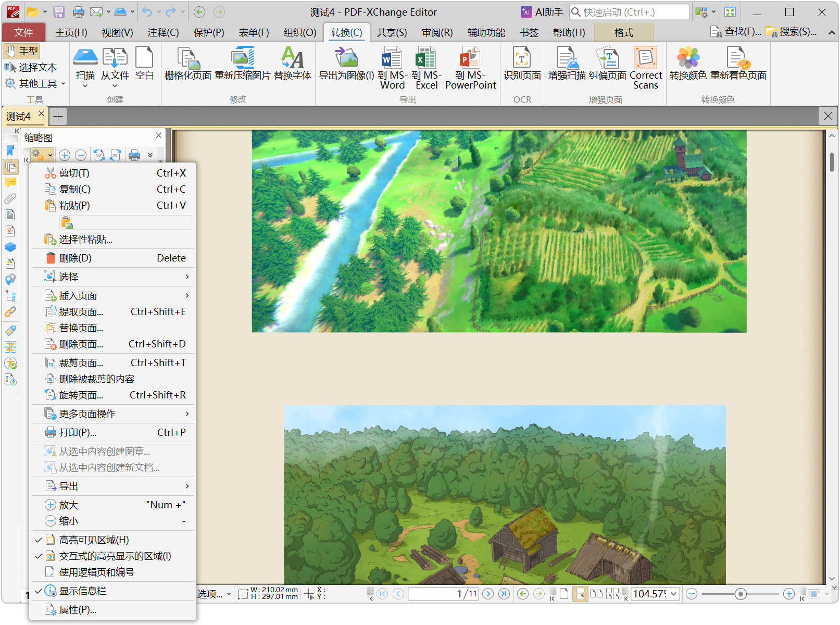Expand the 选择 submenu

click(112, 277)
